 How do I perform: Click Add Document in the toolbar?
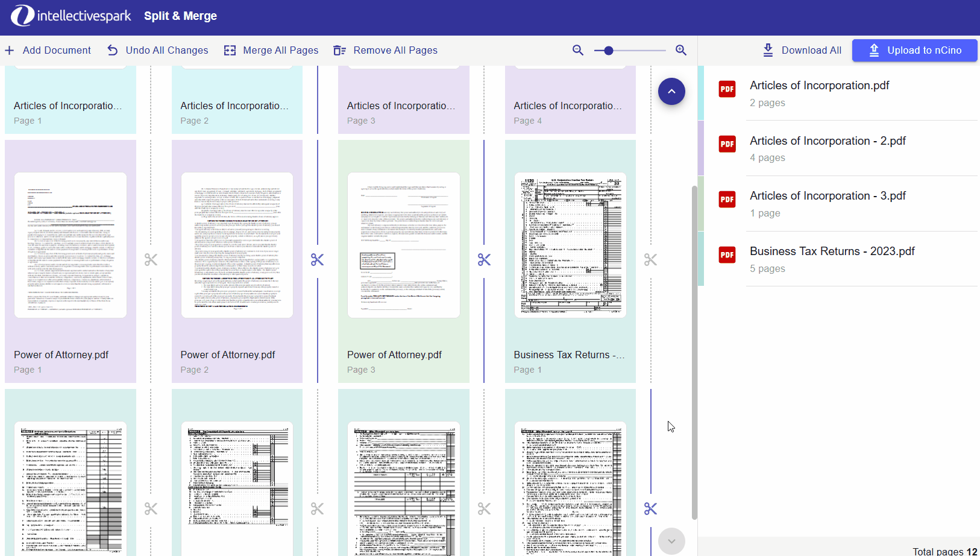tap(48, 50)
